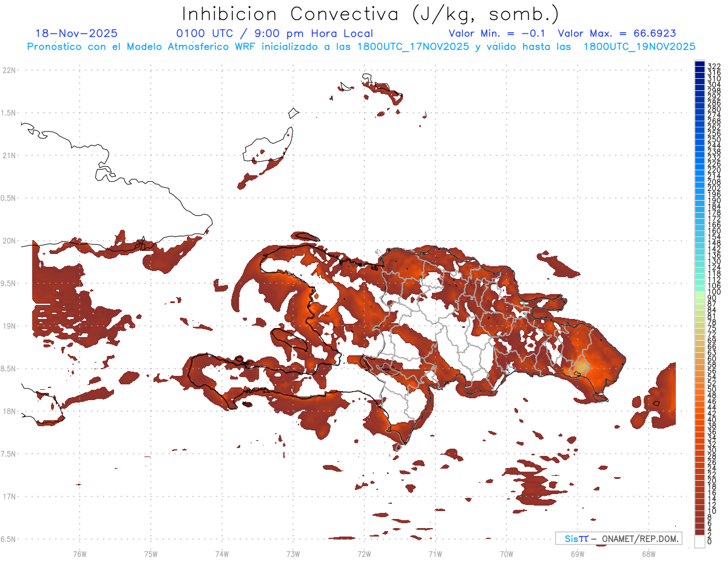The width and height of the screenshot is (728, 562).
Task: Pick the dark navy swatch at value 322
Action: [699, 64]
